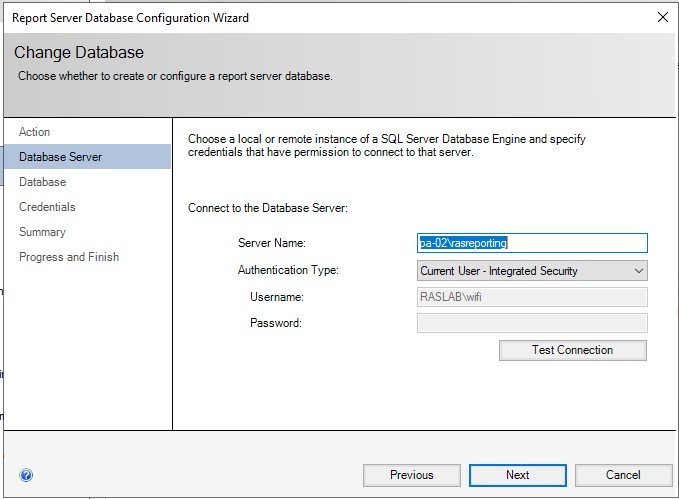
Task: Click the Authentication Type dropdown arrow
Action: 639,270
